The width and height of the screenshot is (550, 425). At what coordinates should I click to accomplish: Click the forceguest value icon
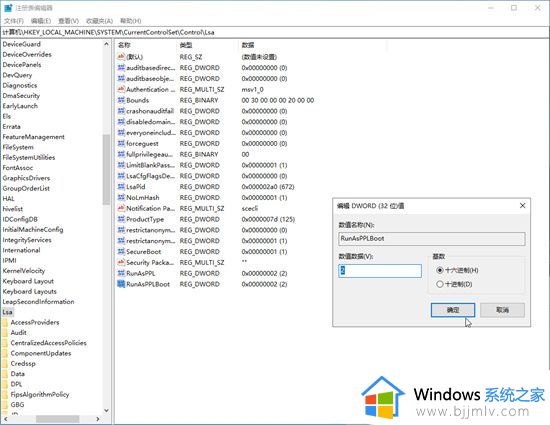point(121,143)
